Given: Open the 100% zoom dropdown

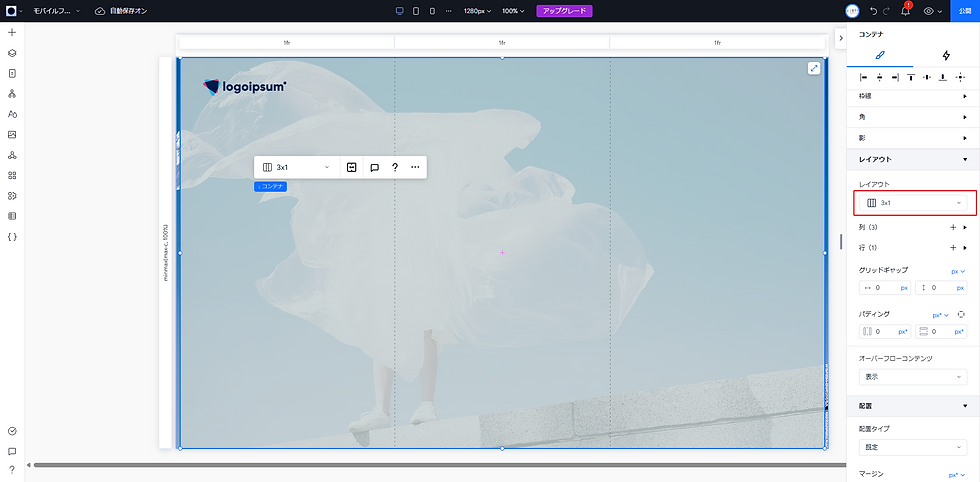Looking at the screenshot, I should pyautogui.click(x=513, y=11).
